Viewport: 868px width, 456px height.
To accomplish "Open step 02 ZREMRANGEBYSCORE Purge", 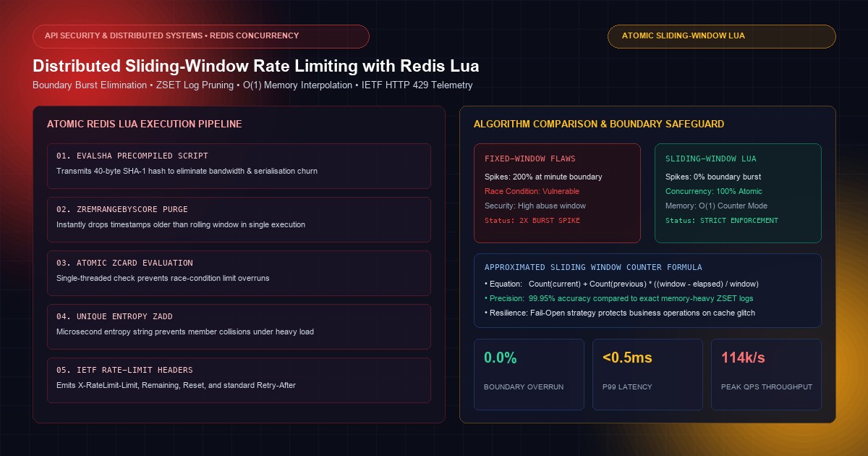I will tap(239, 219).
